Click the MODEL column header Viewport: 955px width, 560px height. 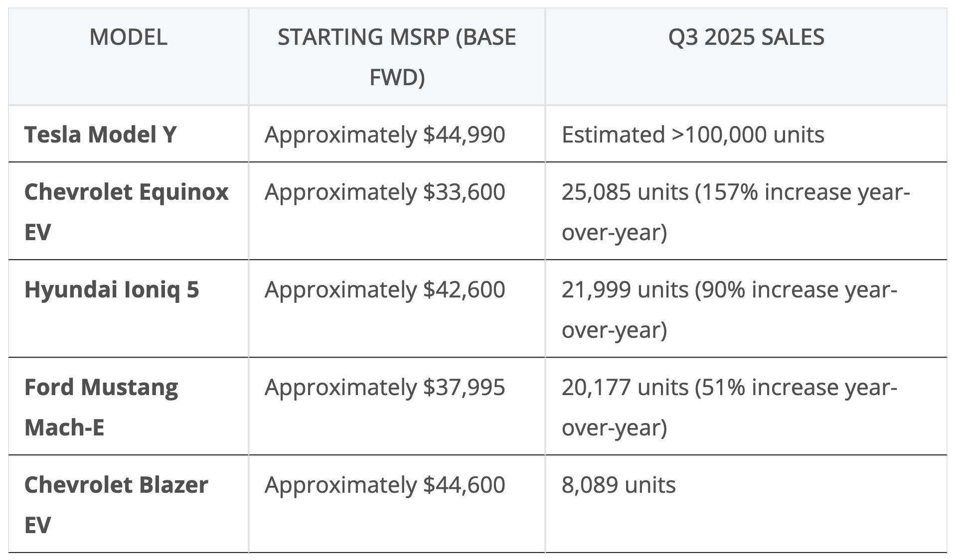[x=128, y=37]
